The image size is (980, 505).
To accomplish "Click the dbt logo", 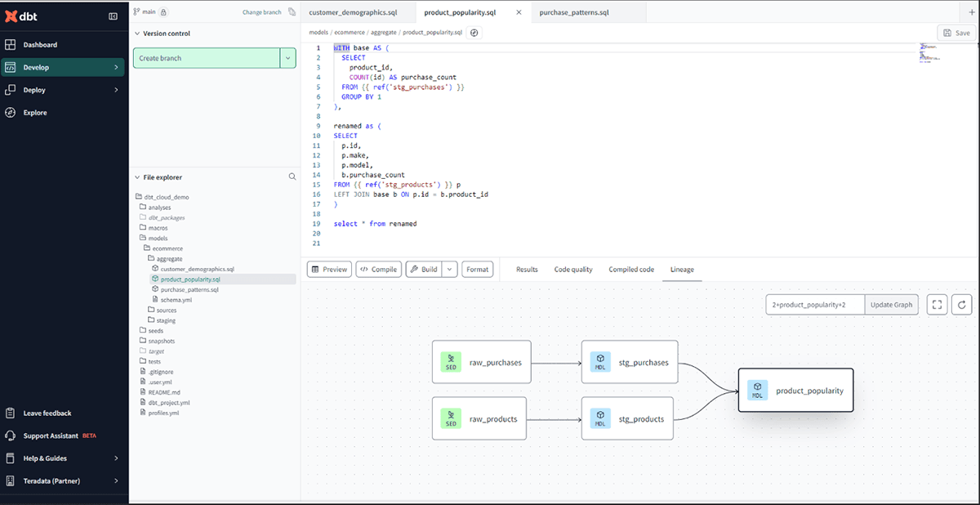I will coord(22,16).
